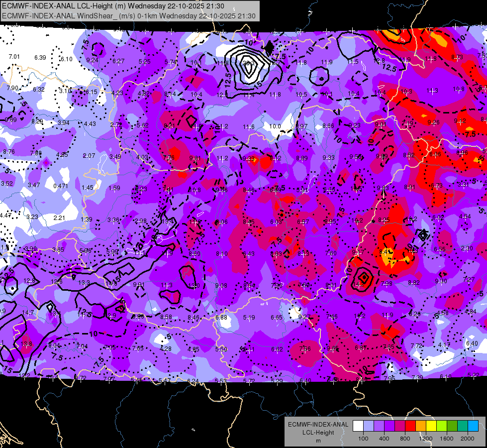Click the wind shear value 3.94
The image size is (487, 448).
coord(63,122)
